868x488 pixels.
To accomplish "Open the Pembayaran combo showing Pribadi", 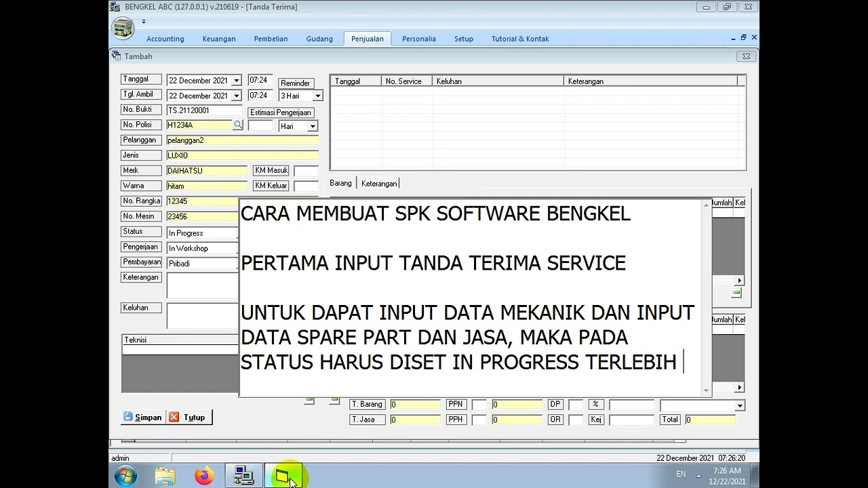I will (x=202, y=264).
